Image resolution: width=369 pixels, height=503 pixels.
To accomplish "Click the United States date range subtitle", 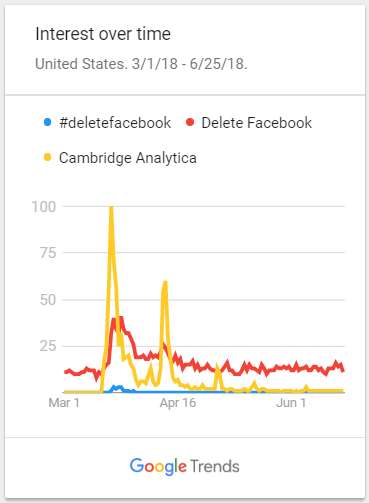I will (x=141, y=64).
